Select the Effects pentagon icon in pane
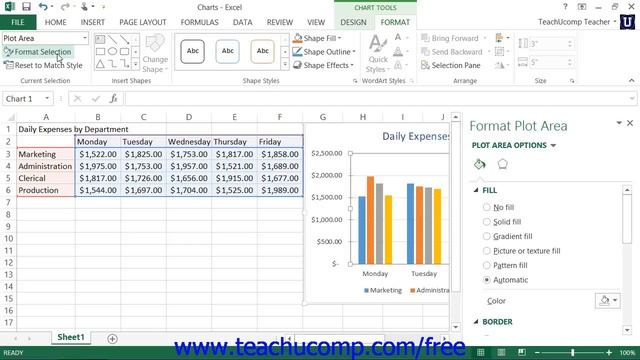Image resolution: width=640 pixels, height=360 pixels. pyautogui.click(x=502, y=164)
